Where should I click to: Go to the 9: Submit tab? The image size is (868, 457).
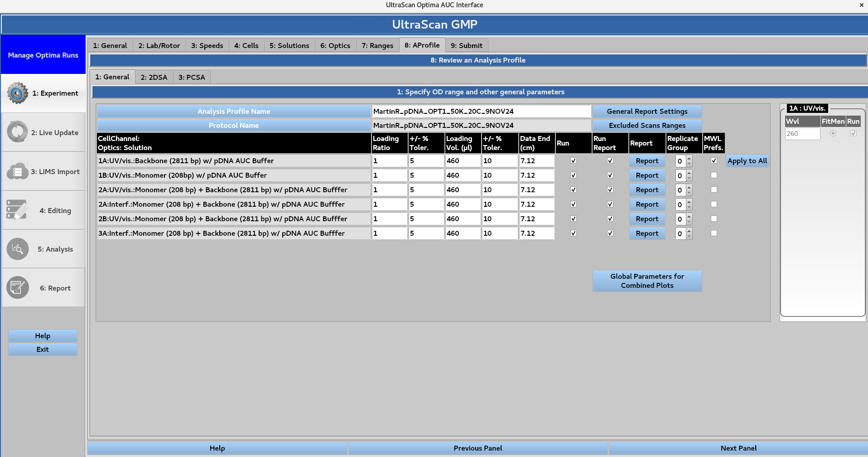click(x=466, y=45)
